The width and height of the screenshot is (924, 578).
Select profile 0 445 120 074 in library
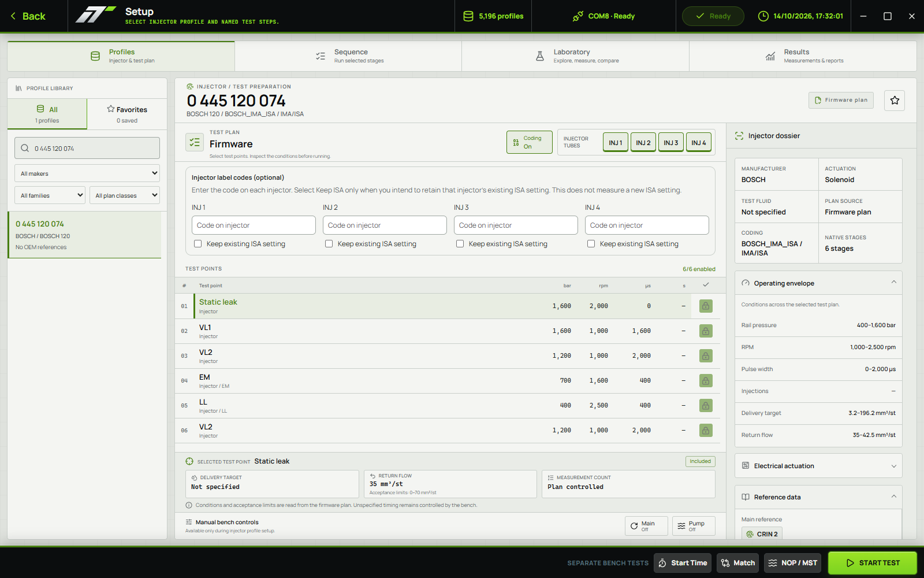tap(85, 235)
